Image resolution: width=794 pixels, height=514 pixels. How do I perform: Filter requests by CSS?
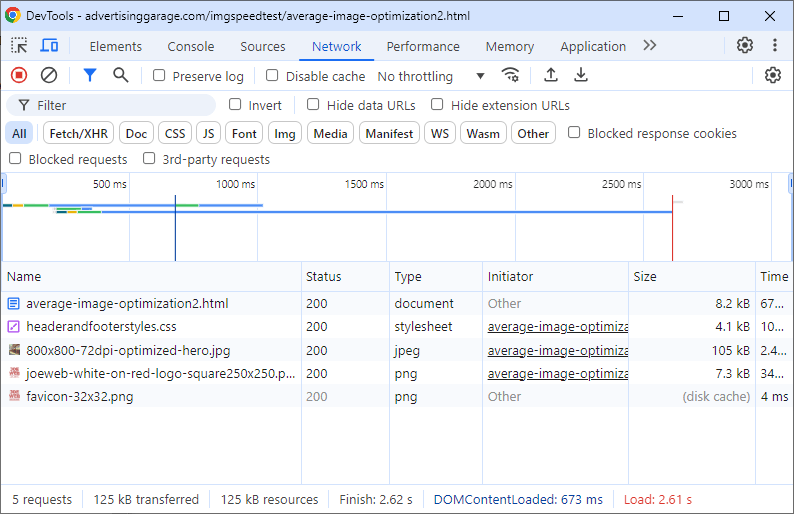[175, 134]
